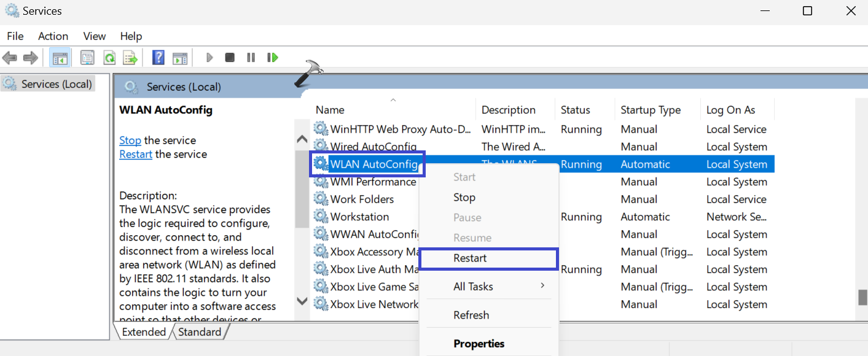Click the Show/Hide Action Pane icon
This screenshot has height=356, width=868.
point(179,58)
